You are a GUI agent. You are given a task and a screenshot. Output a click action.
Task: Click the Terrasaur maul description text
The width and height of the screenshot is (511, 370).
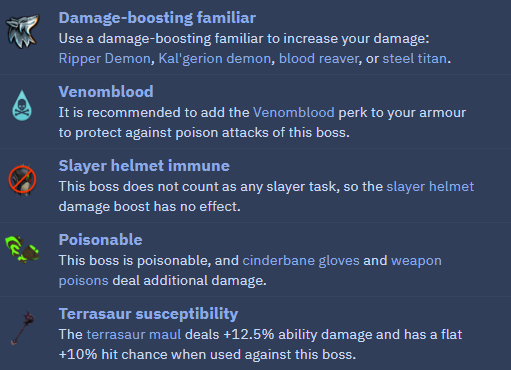[260, 344]
